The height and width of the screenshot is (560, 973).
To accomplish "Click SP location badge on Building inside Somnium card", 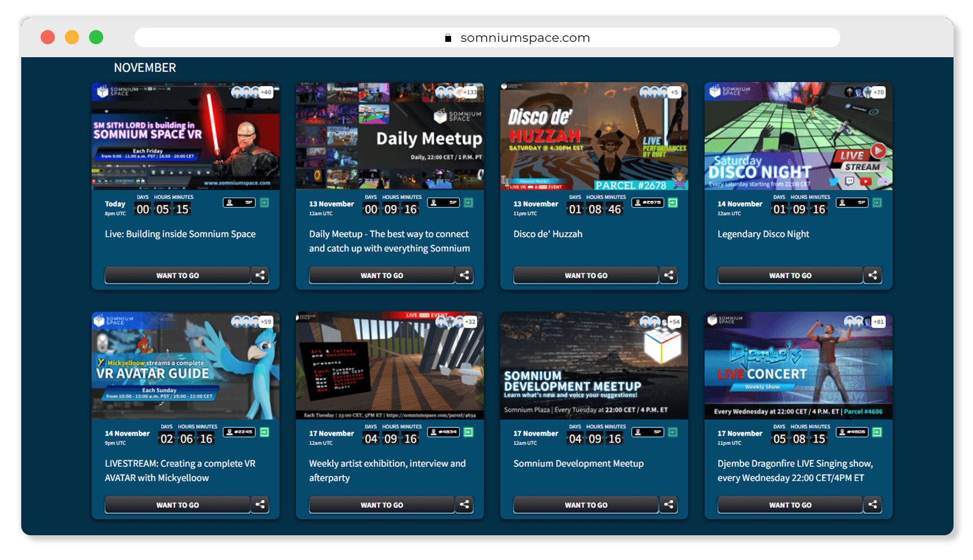I will 239,203.
